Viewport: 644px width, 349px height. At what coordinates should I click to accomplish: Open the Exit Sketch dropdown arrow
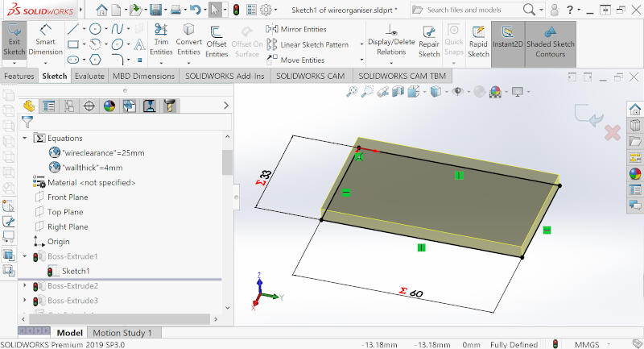14,63
